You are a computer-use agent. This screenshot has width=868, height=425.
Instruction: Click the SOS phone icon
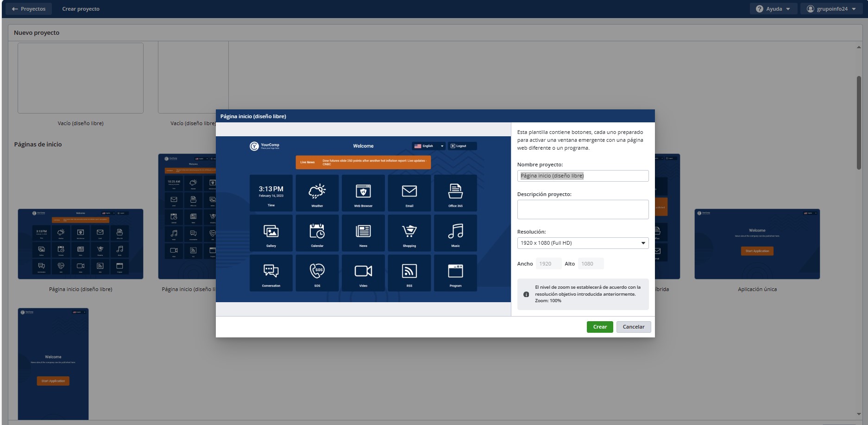click(x=317, y=271)
